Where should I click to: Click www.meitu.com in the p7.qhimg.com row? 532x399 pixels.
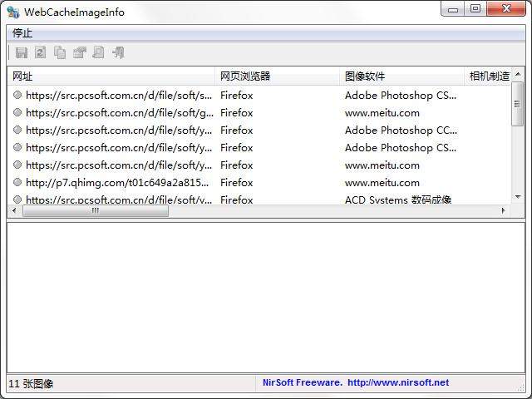(x=382, y=183)
